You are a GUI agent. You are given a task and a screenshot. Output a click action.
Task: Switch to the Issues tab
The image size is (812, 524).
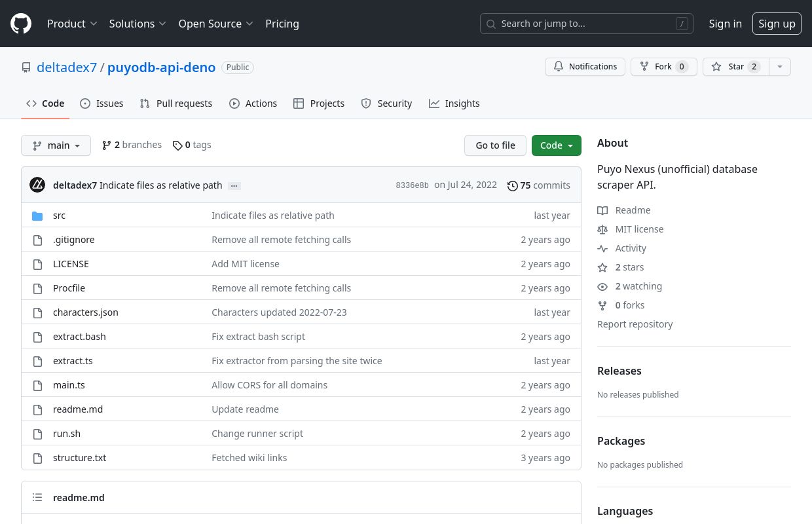pyautogui.click(x=101, y=103)
